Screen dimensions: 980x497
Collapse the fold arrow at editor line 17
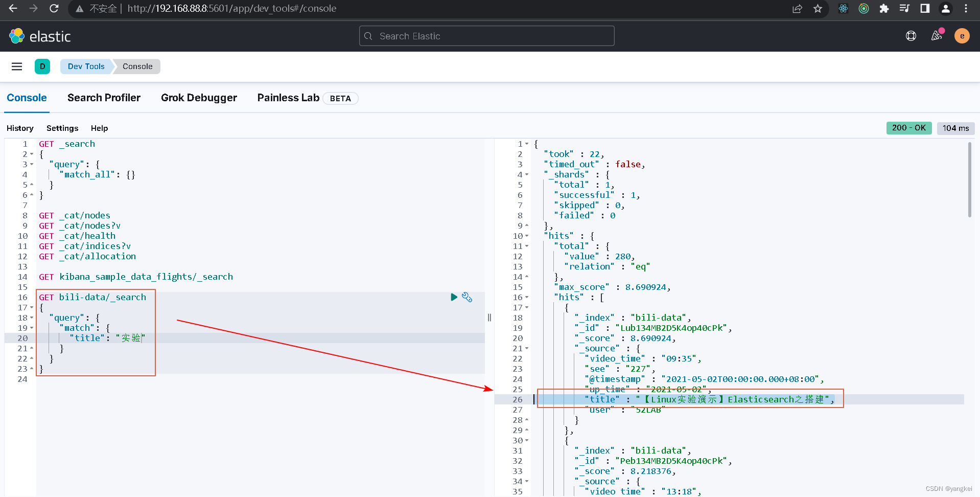(x=32, y=308)
